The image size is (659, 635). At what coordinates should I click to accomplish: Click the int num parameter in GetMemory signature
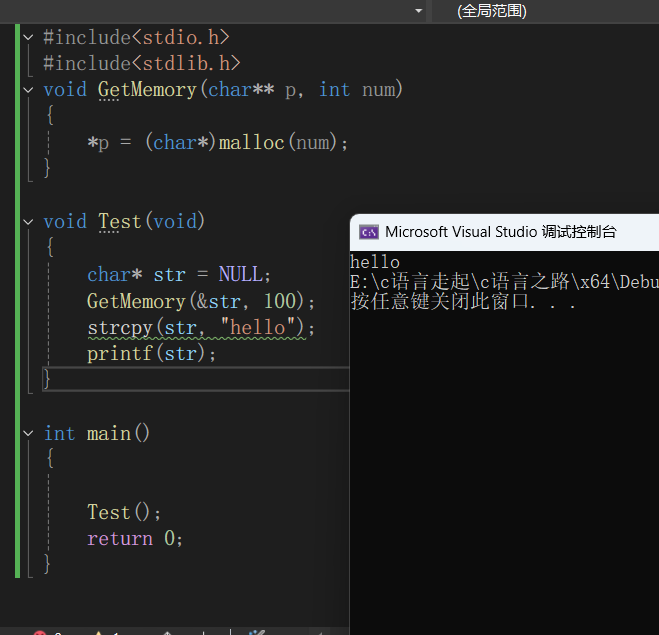point(357,90)
